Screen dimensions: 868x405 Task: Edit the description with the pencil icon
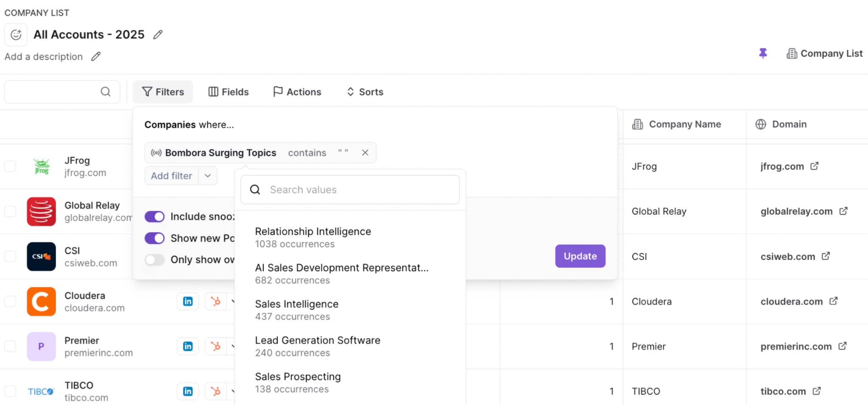click(96, 56)
